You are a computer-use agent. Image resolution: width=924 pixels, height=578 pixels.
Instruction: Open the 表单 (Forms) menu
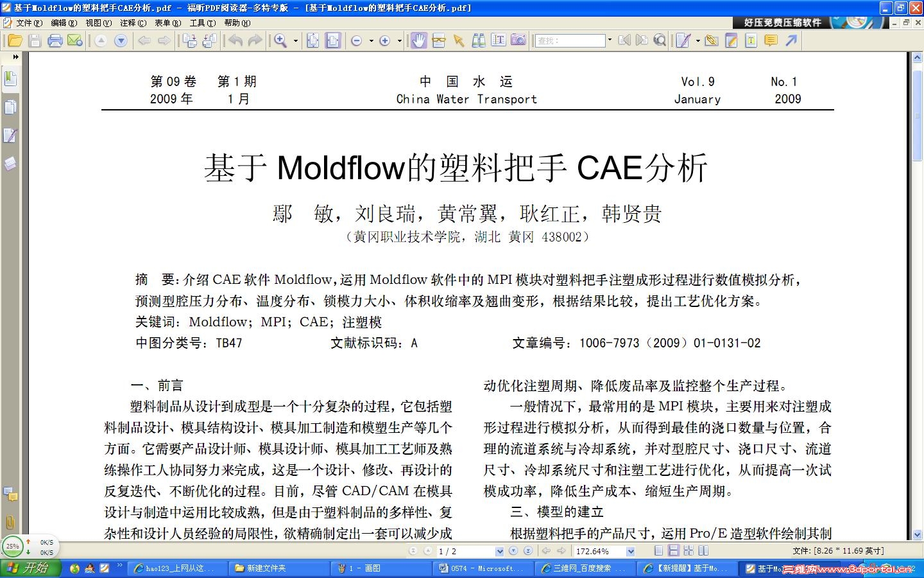[x=167, y=22]
